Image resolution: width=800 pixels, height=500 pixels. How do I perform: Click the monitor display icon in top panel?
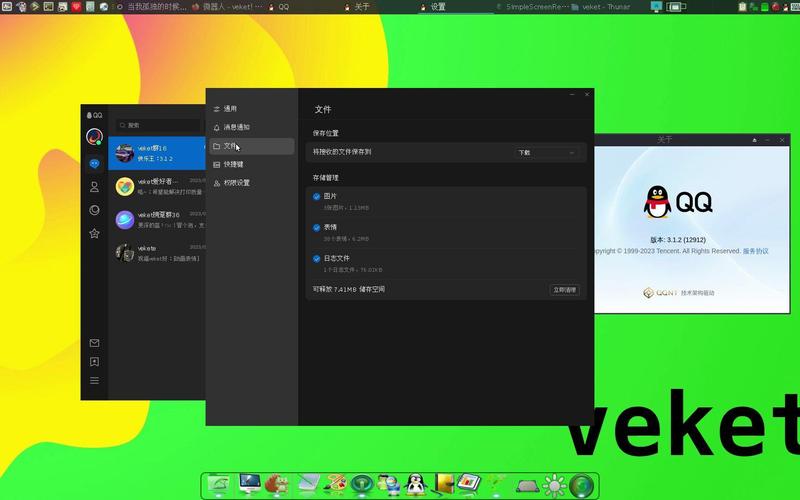coord(656,7)
